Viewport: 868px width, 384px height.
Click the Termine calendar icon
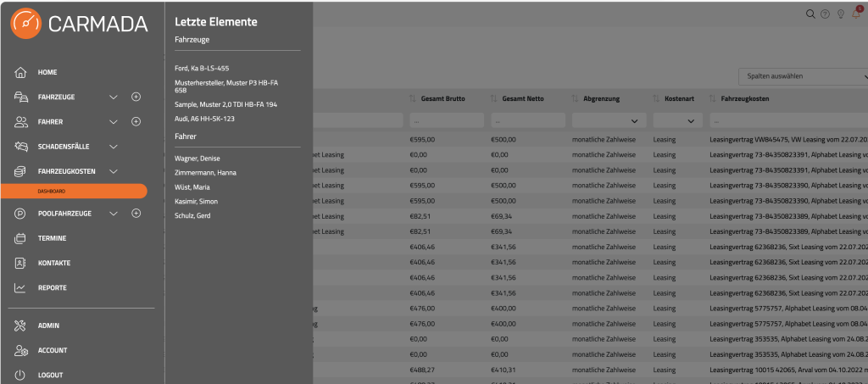20,238
